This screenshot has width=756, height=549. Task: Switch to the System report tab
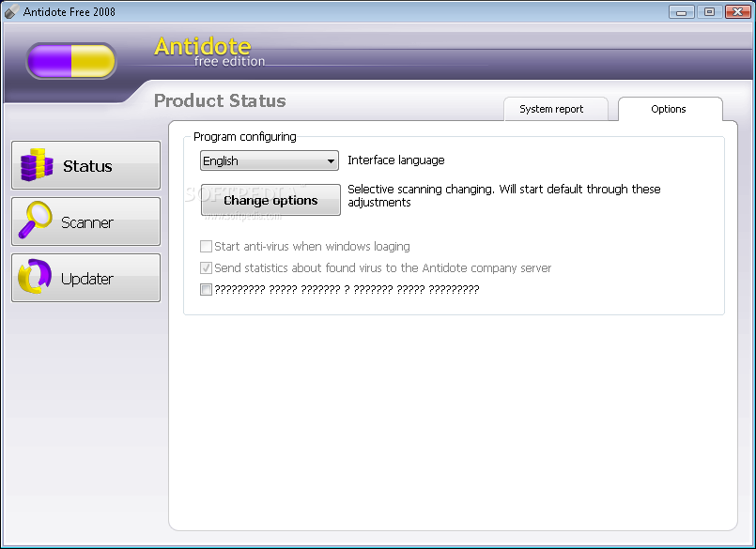556,109
